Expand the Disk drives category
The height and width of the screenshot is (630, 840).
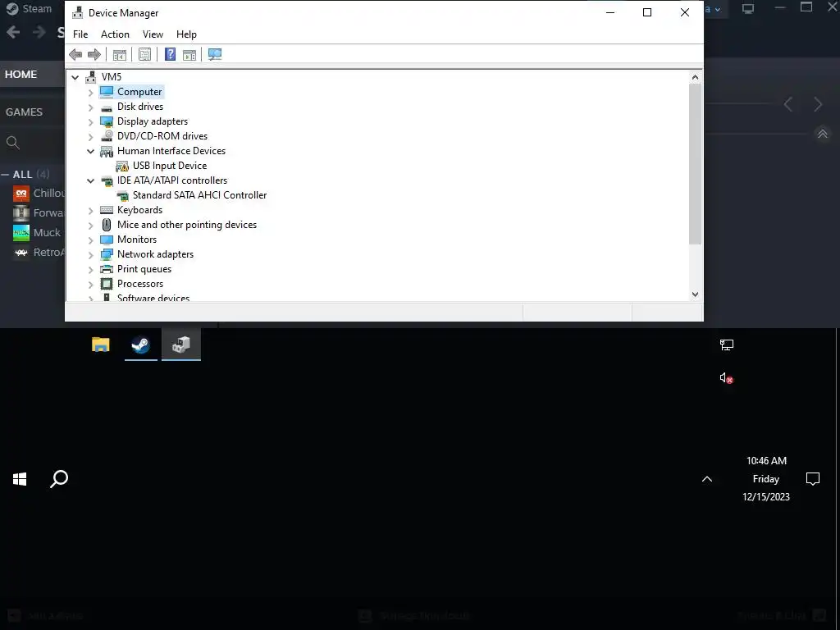coord(90,107)
